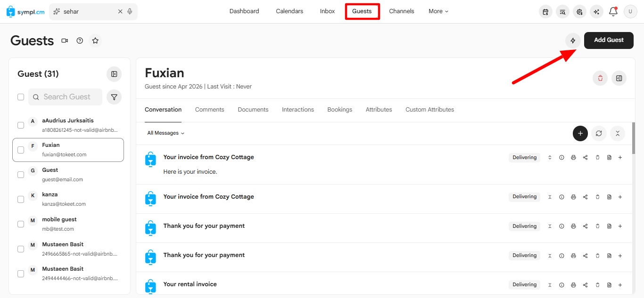This screenshot has width=644, height=298.
Task: Activate the microphone voice search
Action: 130,11
